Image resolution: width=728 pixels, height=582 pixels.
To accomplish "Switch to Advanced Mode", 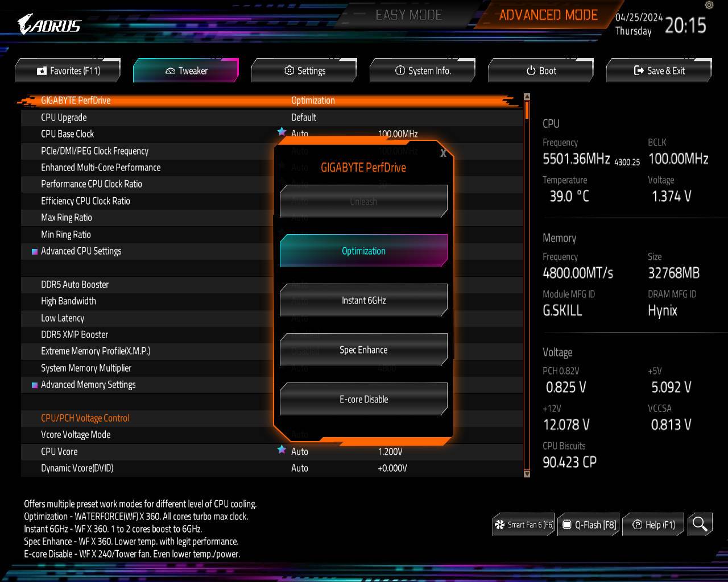I will [548, 15].
